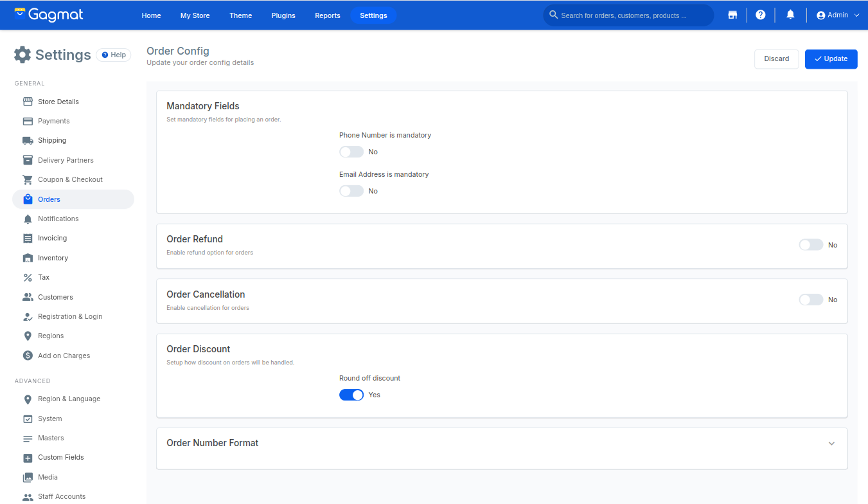The width and height of the screenshot is (868, 504).
Task: Click the Order Number Format heading
Action: click(x=213, y=443)
